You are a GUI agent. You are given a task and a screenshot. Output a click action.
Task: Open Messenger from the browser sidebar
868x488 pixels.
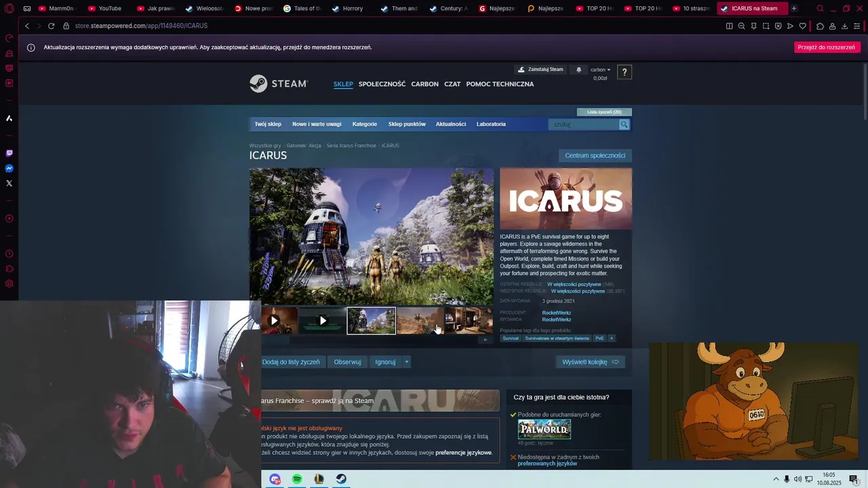pos(9,168)
